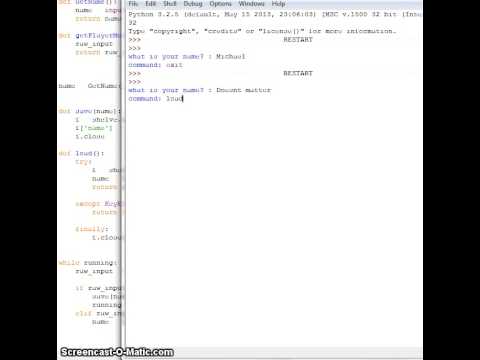This screenshot has height=360, width=480.
Task: Open the Edit menu
Action: (x=150, y=4)
